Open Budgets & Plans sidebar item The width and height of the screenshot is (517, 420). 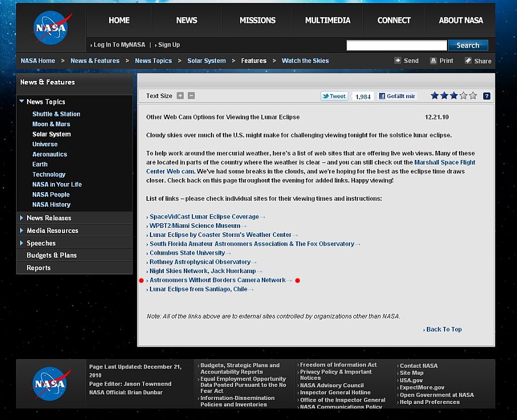[52, 255]
